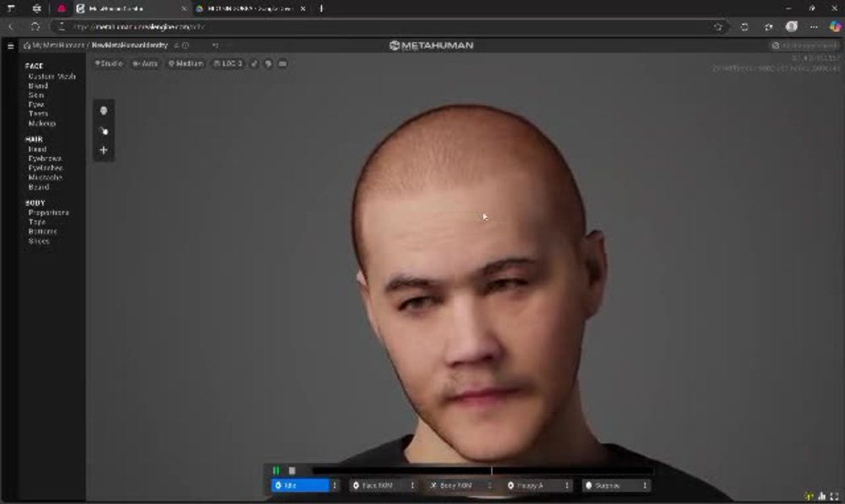845x504 pixels.
Task: Open options menu for Face ROM clip
Action: pyautogui.click(x=413, y=485)
